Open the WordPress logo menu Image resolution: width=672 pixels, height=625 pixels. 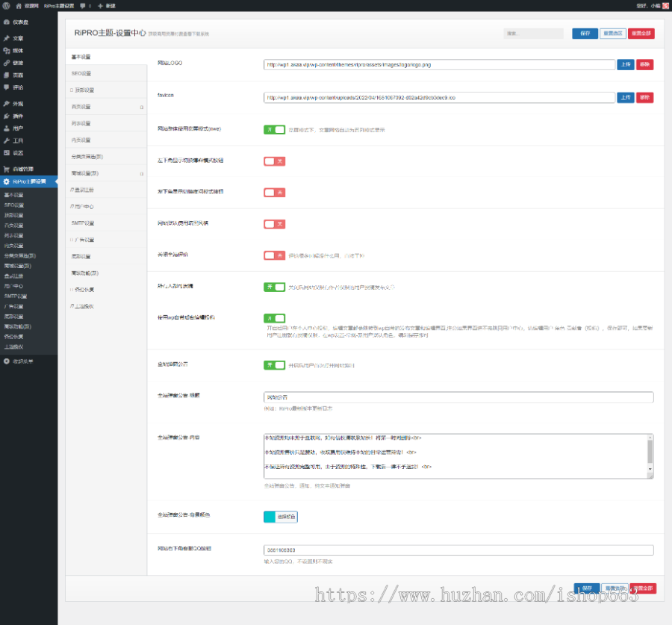(6, 5)
